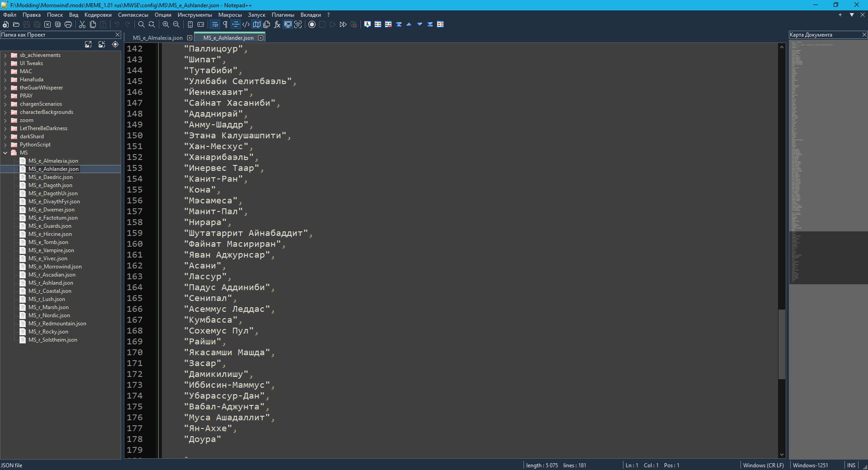Click the New file toolbar icon

(6, 24)
